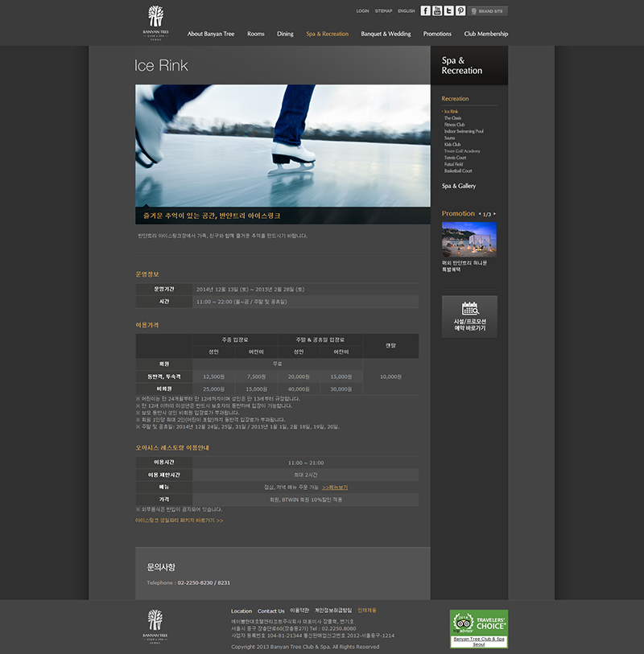644x654 pixels.
Task: Click the Banyan Tree logo in footer
Action: [x=155, y=627]
